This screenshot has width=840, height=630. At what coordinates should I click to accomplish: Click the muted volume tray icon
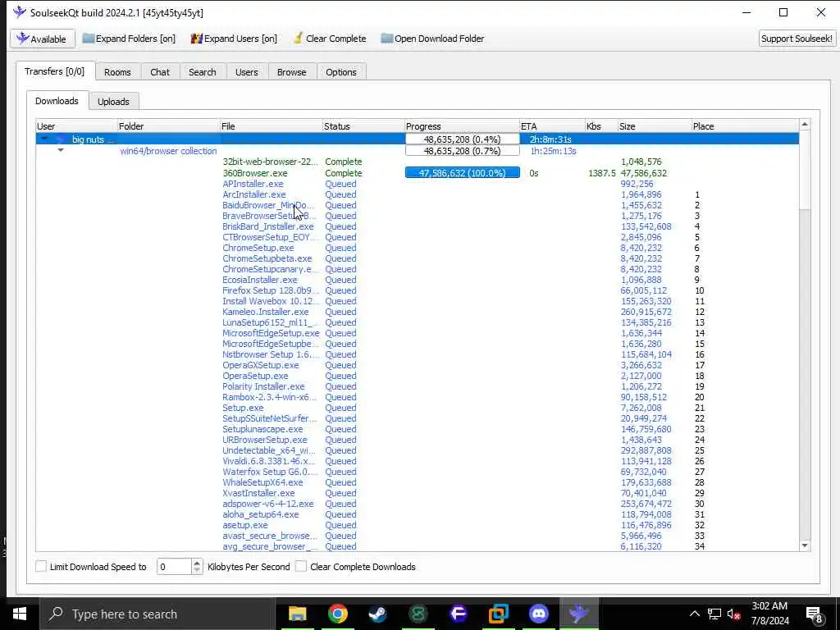click(734, 614)
